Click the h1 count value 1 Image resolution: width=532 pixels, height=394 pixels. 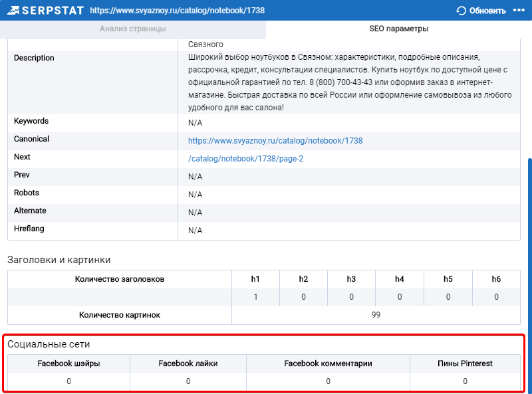click(255, 298)
